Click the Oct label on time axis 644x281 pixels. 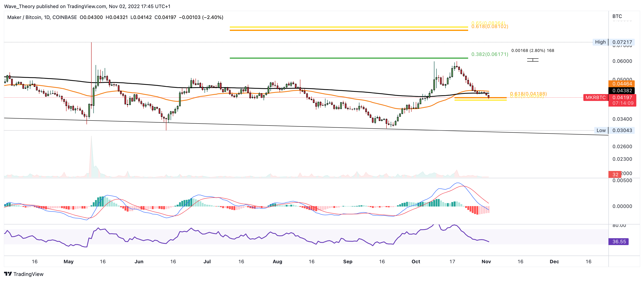point(416,261)
